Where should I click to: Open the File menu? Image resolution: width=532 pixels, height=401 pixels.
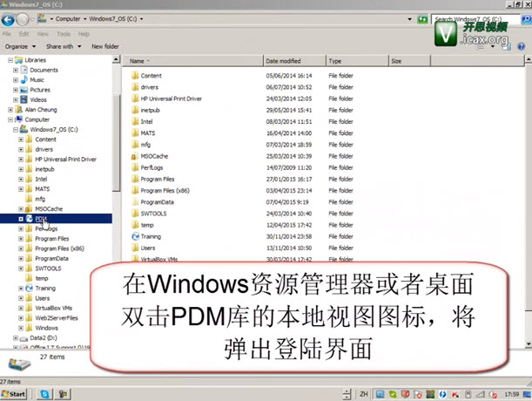pos(7,34)
